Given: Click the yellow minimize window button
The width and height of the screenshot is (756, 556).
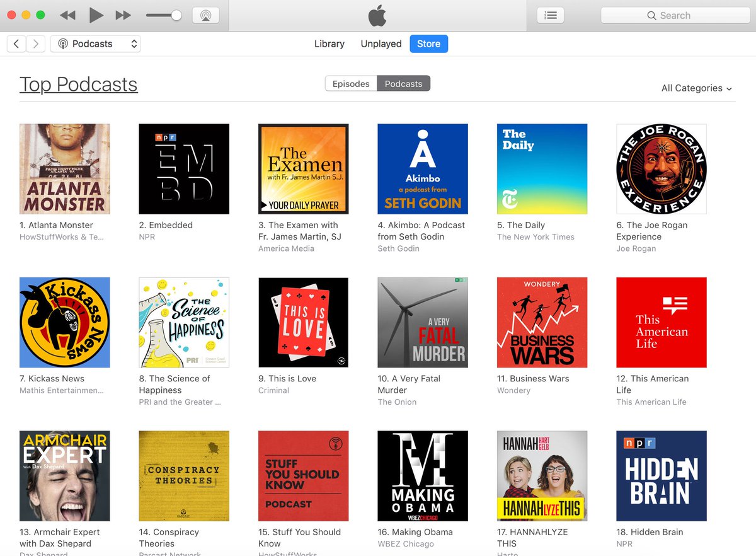Looking at the screenshot, I should (x=26, y=15).
